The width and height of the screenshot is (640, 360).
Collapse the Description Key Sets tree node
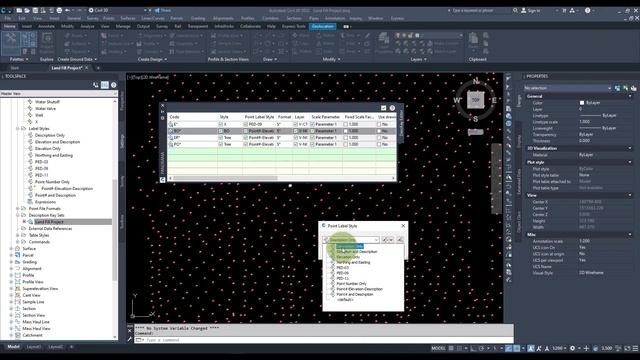pyautogui.click(x=18, y=215)
